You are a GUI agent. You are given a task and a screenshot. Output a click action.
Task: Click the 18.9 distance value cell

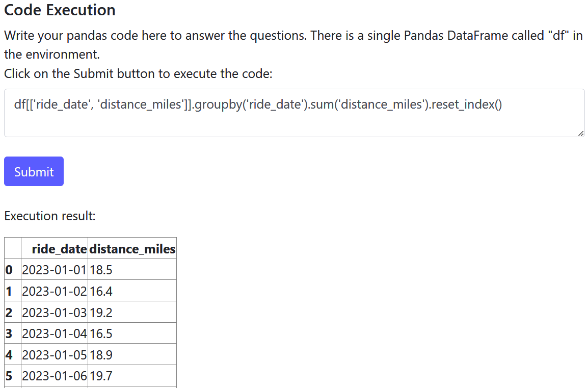click(132, 354)
